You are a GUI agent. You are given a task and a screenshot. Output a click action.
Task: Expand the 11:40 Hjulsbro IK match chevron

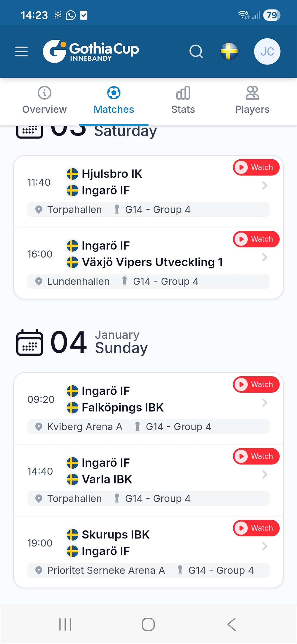[265, 186]
